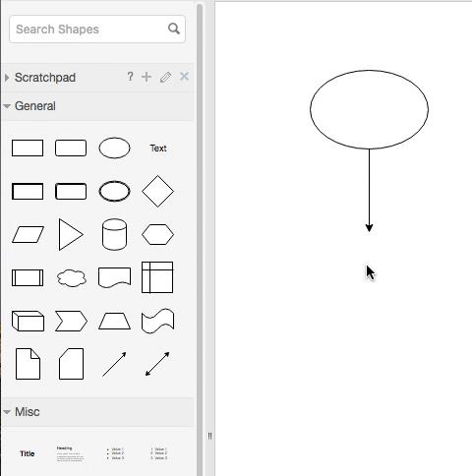Screen dimensions: 472x476
Task: Pick the cylinder shape from the palette
Action: point(114,234)
